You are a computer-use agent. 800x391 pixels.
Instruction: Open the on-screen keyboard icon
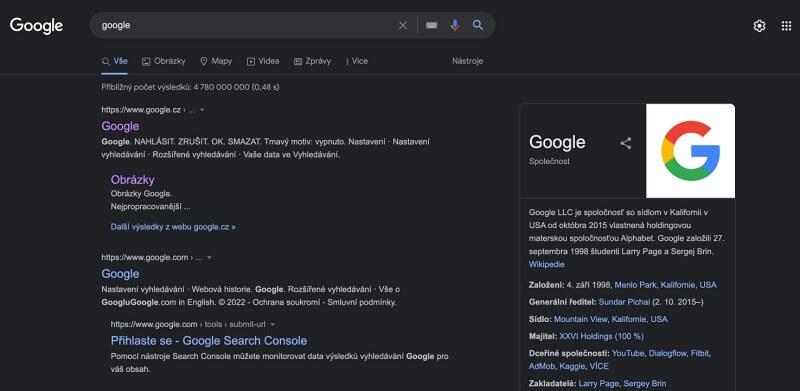click(x=432, y=26)
